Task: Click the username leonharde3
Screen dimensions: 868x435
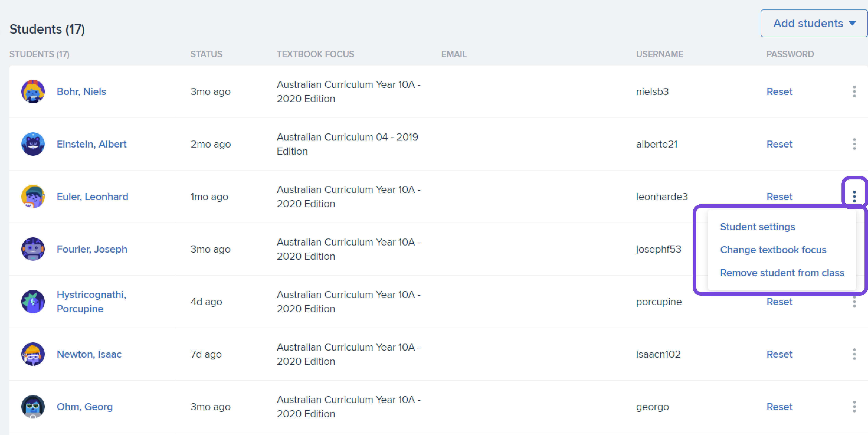Action: click(x=662, y=196)
